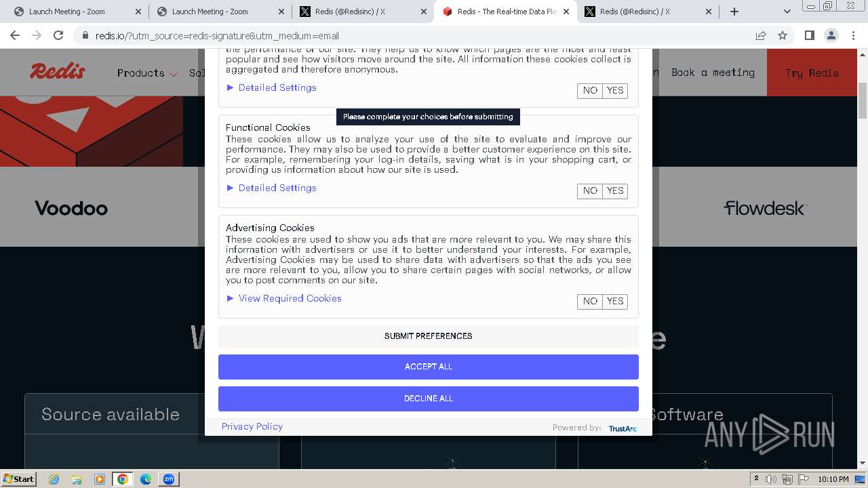
Task: Click the volume speaker tray icon
Action: point(771,479)
